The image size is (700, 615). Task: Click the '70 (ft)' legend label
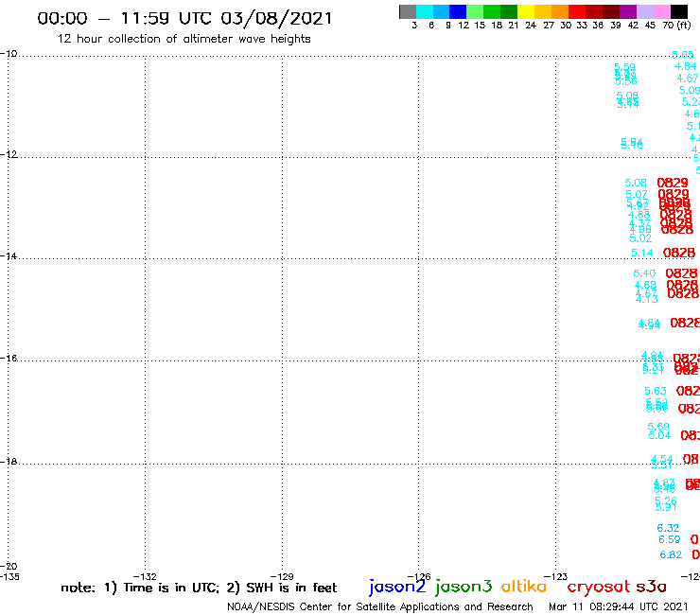(676, 25)
